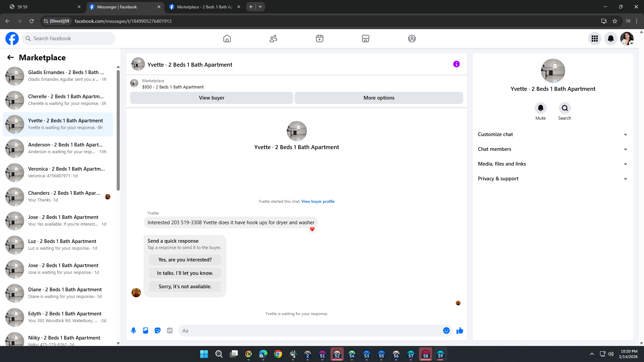
Task: Click the voice clip microphone icon
Action: (x=133, y=330)
